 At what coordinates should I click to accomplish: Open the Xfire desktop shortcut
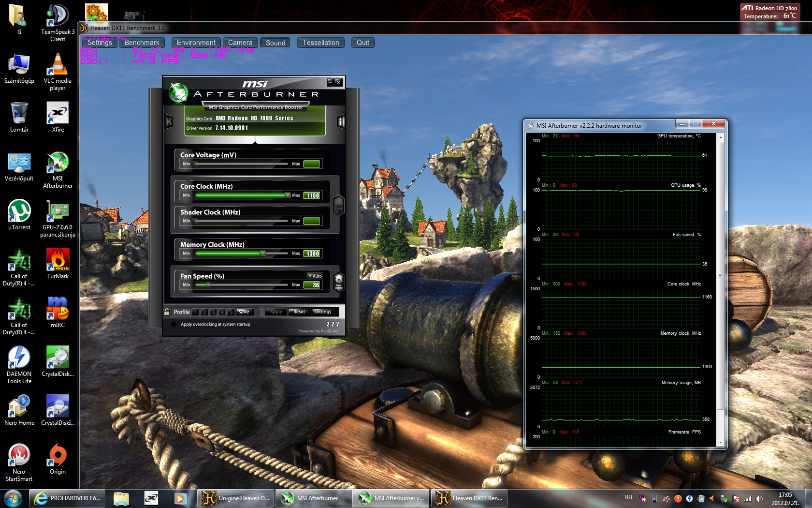(x=58, y=117)
